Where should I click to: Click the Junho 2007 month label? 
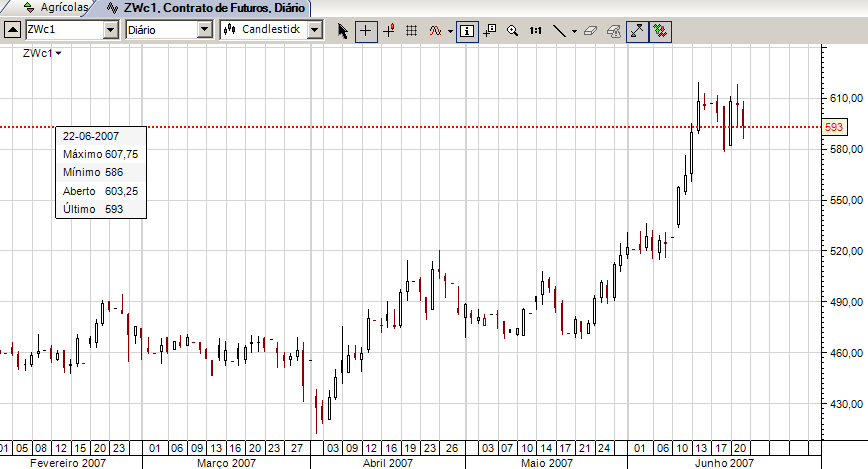tap(724, 462)
